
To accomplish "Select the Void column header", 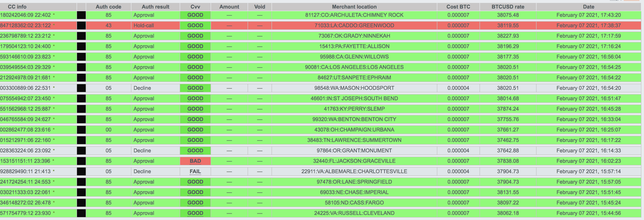I will 260,7.
